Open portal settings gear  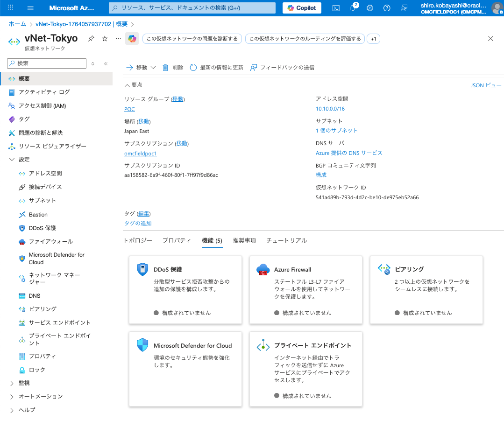370,8
